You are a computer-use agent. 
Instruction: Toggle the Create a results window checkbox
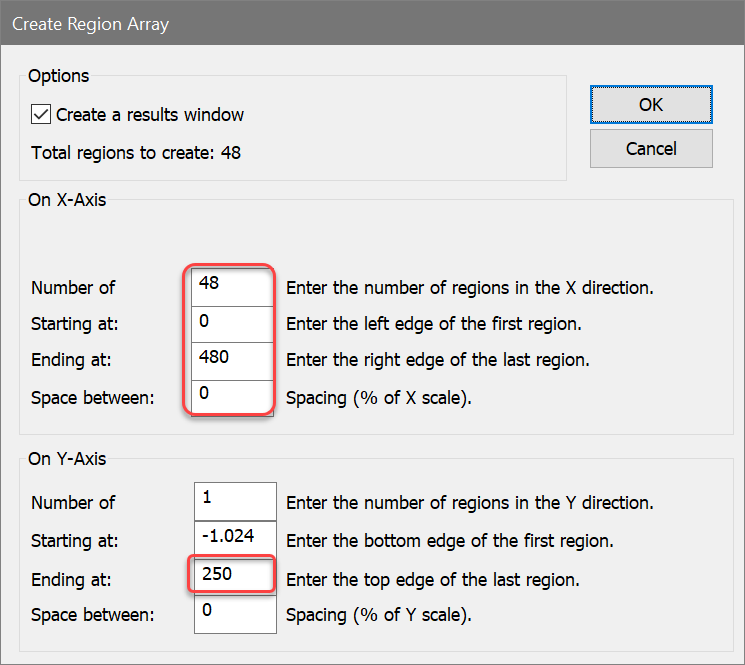[x=42, y=115]
